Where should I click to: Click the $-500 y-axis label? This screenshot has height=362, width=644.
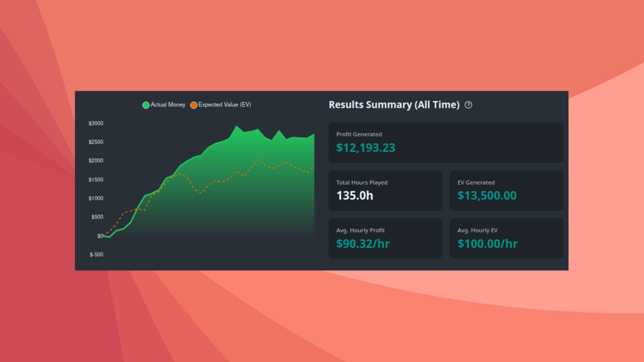coord(97,254)
